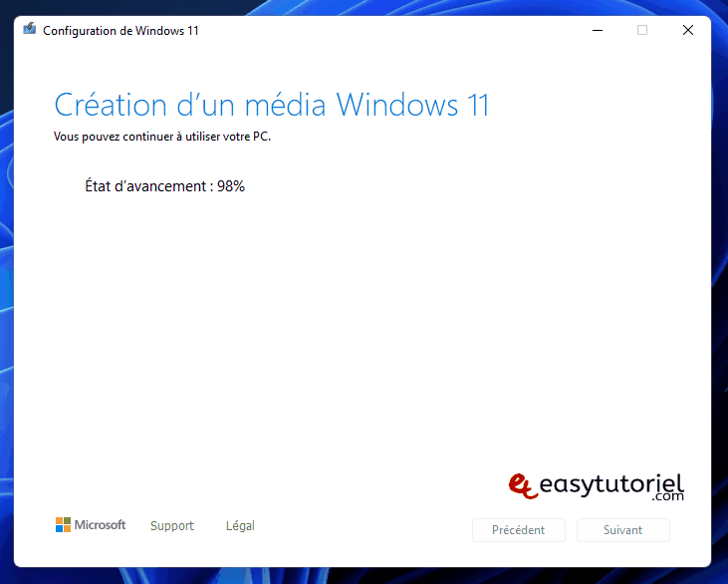Click the Suivant button
This screenshot has height=584, width=728.
(x=623, y=530)
